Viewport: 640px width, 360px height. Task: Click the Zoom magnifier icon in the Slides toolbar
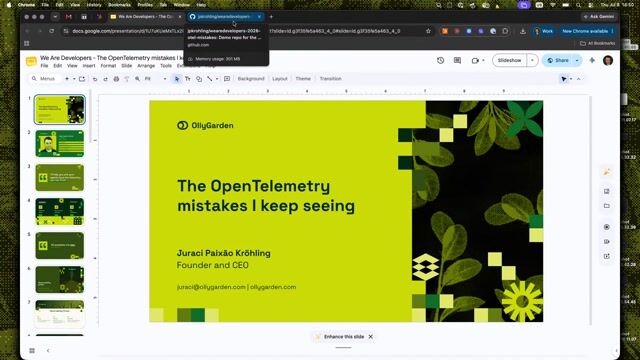pos(138,79)
